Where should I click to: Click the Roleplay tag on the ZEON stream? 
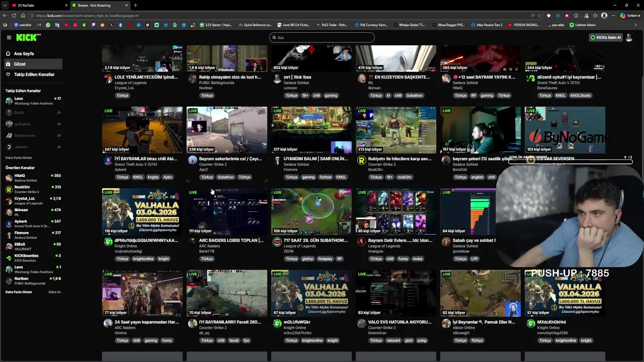(x=325, y=259)
